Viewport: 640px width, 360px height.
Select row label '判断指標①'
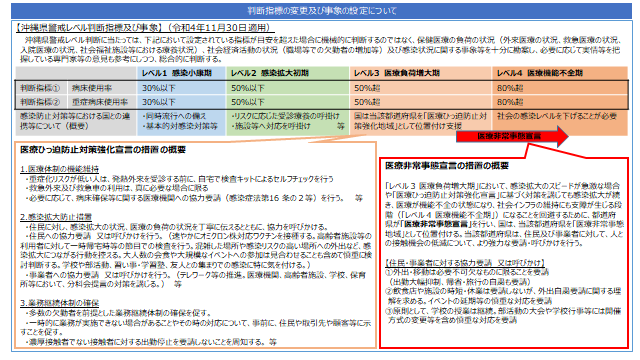click(40, 88)
